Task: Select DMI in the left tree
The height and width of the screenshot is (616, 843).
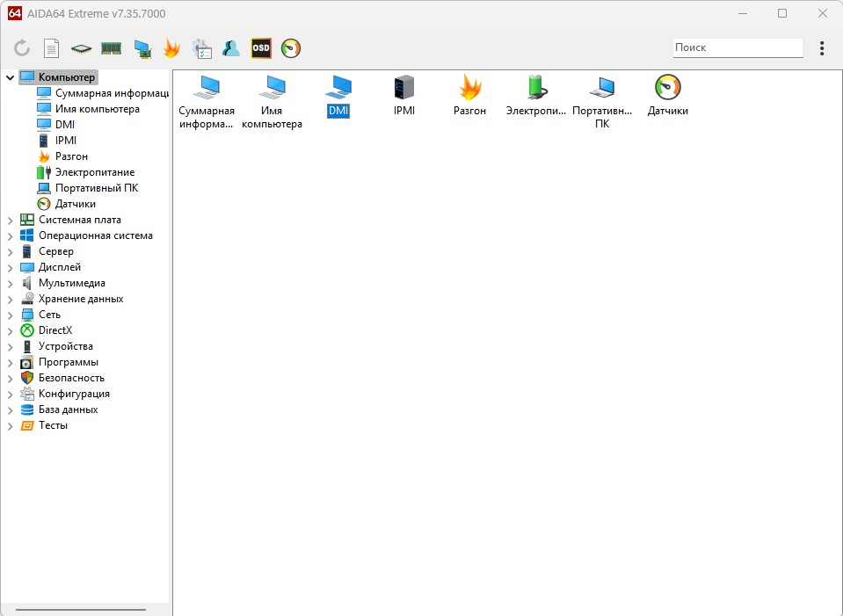Action: click(56, 125)
